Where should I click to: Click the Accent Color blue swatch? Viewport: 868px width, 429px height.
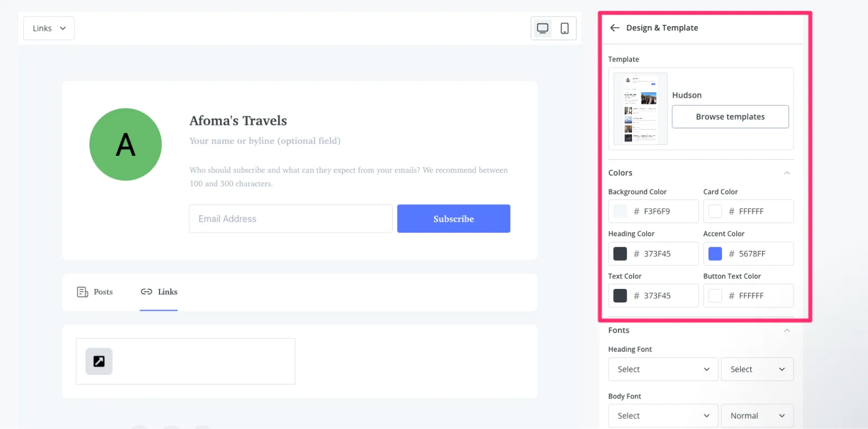tap(715, 254)
